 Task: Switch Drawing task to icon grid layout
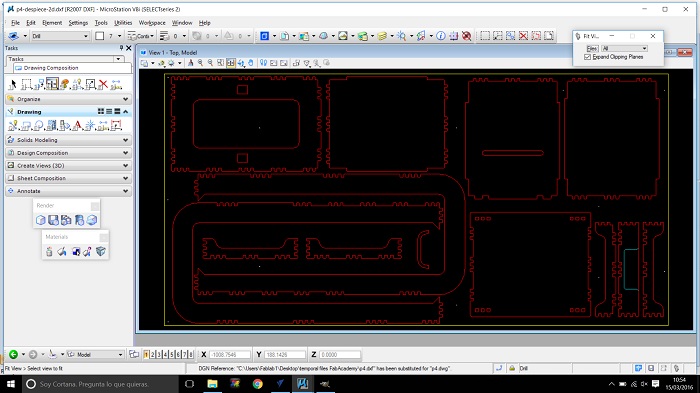(x=101, y=111)
